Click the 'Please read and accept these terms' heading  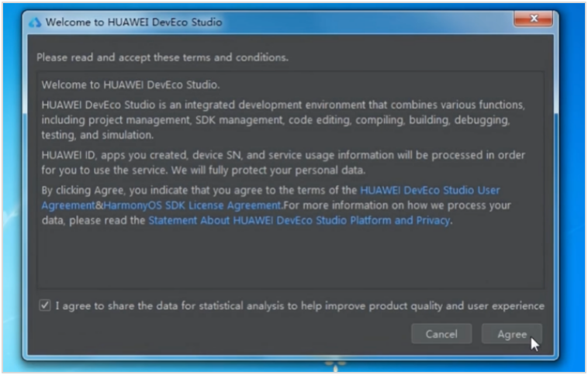tap(163, 57)
